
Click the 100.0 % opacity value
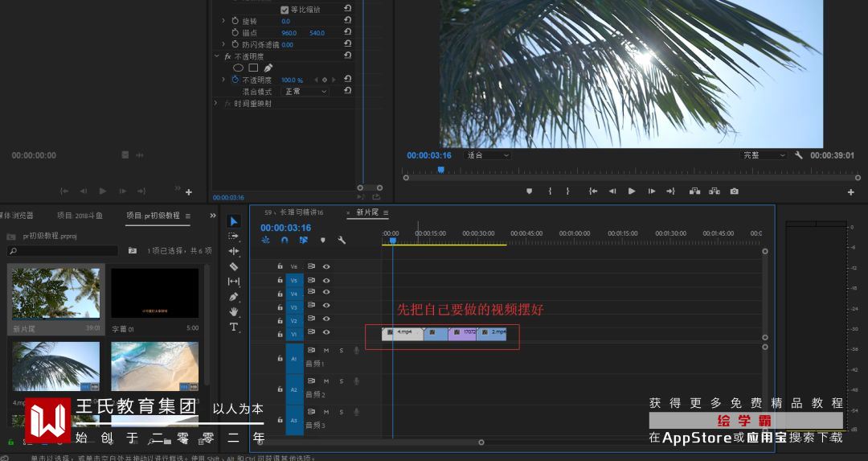tap(292, 80)
